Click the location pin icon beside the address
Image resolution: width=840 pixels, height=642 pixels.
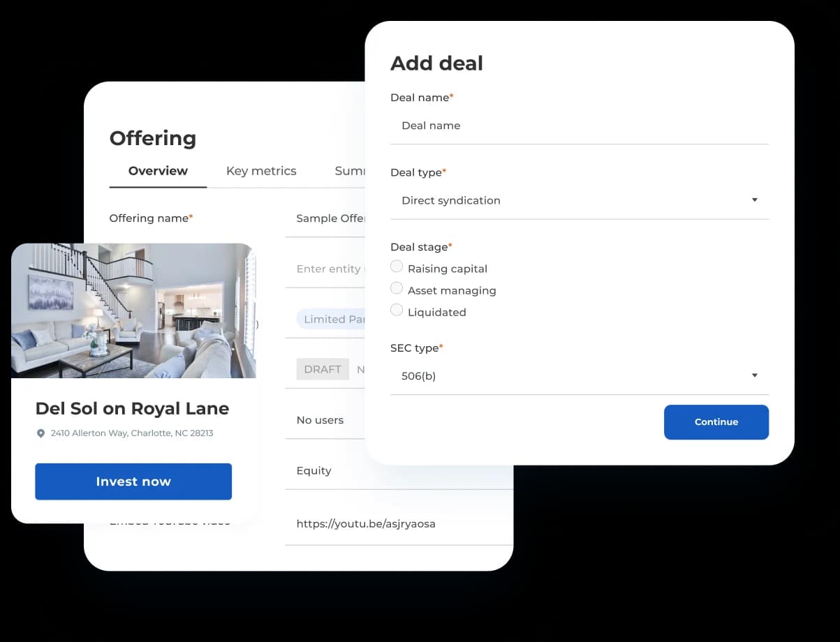(x=40, y=433)
